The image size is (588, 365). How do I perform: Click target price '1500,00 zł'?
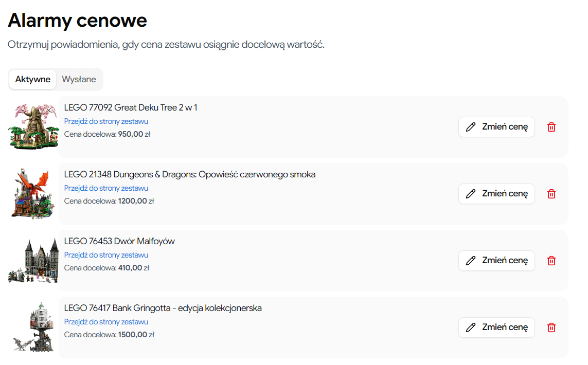[136, 335]
